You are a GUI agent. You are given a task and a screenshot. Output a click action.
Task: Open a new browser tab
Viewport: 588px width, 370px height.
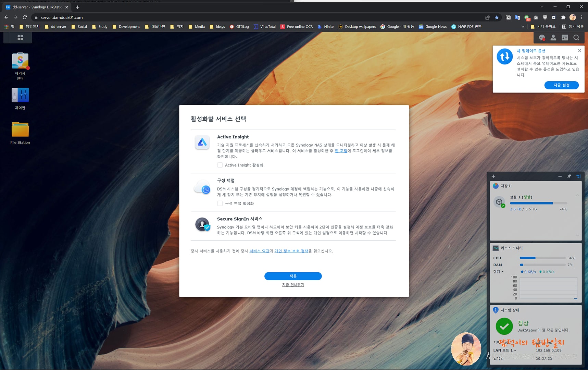(77, 7)
